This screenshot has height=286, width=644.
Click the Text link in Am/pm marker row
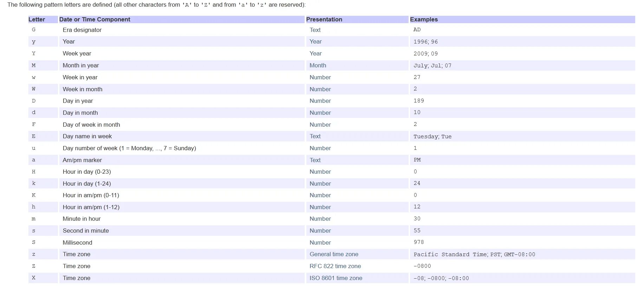[315, 160]
